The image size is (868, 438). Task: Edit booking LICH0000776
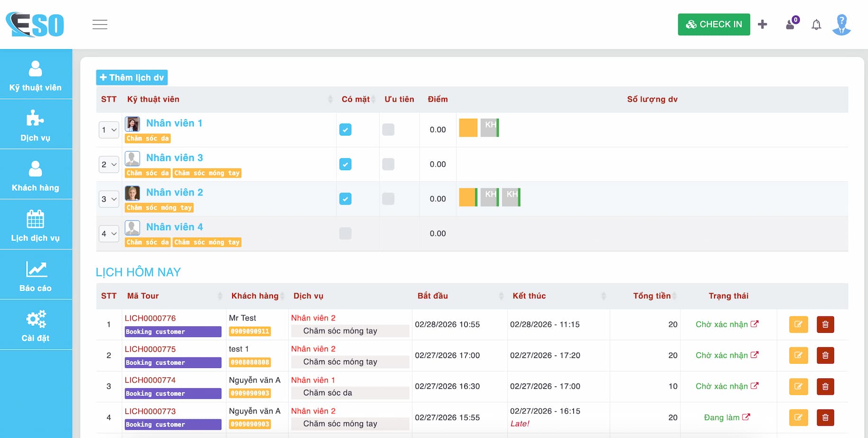coord(798,324)
